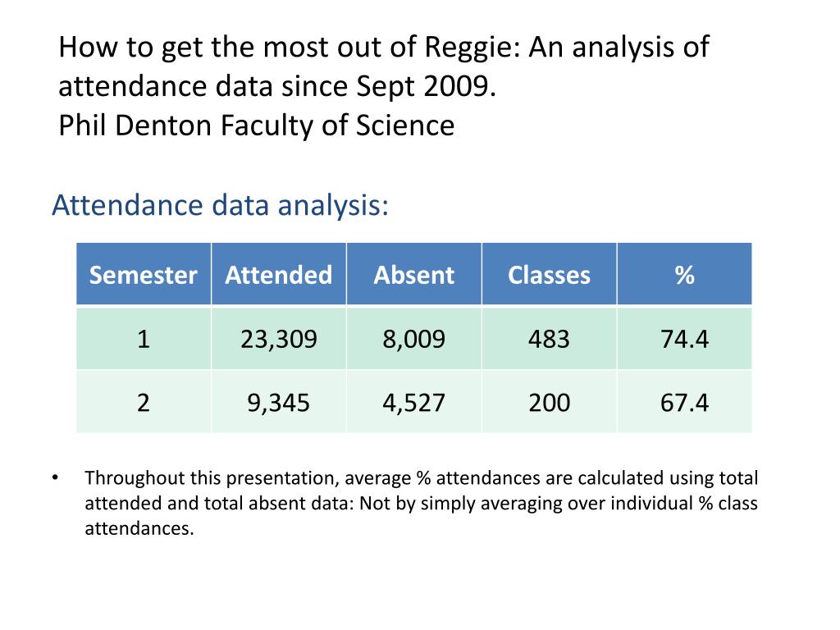840x630 pixels.
Task: Select the 23,309 attended cell
Action: click(279, 338)
